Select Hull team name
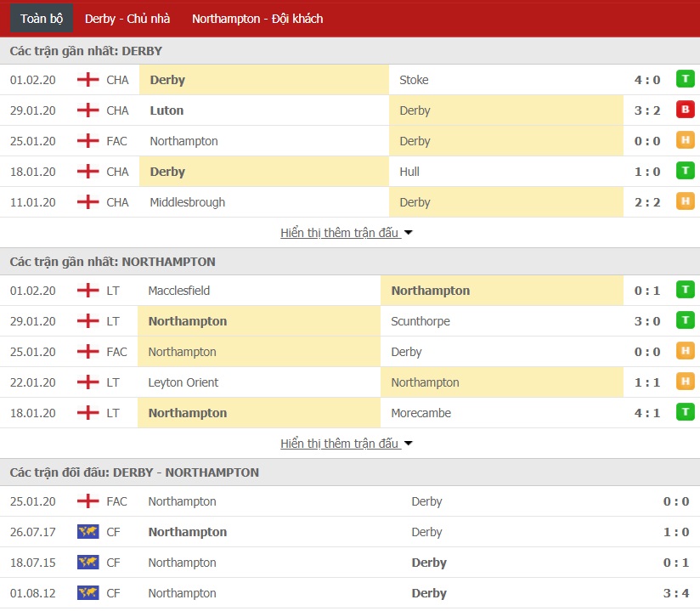Screen dimensions: 700x611 tap(409, 172)
